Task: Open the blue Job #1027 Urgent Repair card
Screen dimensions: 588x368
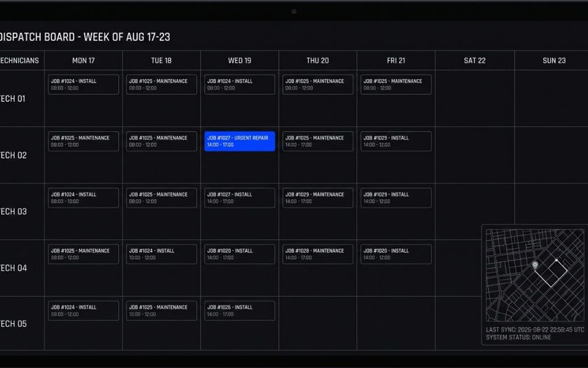Action: point(239,141)
